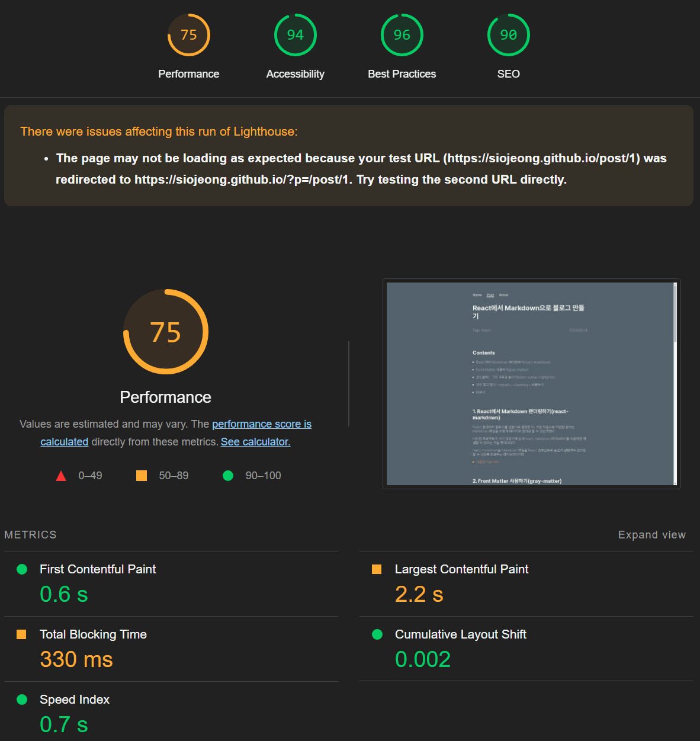
Task: Open the 'performance score is calculated' link
Action: click(261, 424)
